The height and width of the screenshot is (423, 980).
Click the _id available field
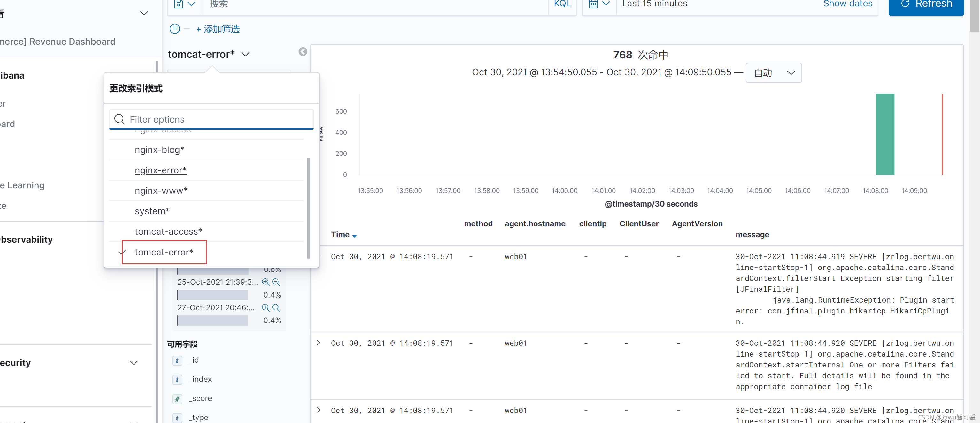pyautogui.click(x=193, y=360)
